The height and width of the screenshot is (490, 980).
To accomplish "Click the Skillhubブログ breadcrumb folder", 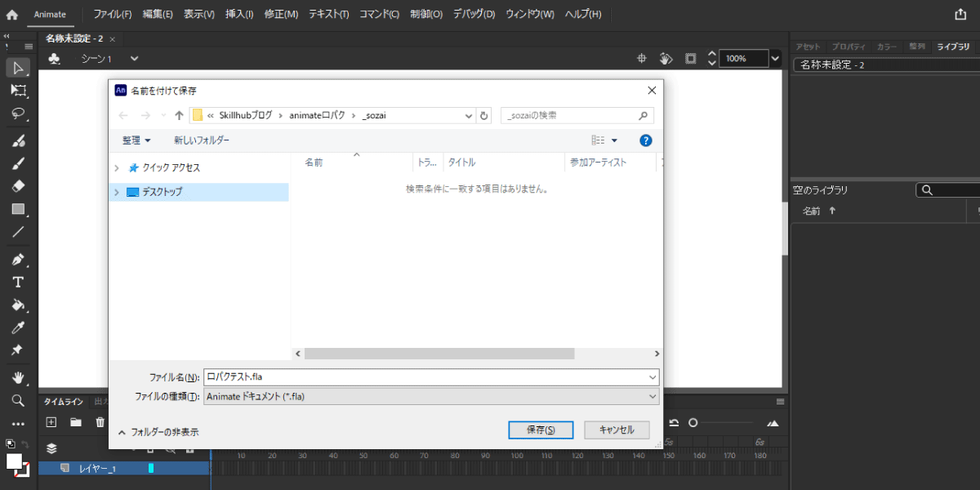I will click(246, 116).
